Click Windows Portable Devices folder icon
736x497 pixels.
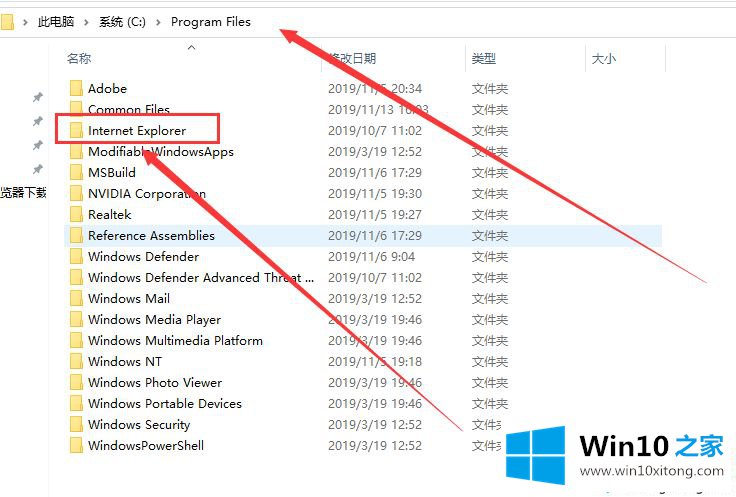(x=76, y=403)
